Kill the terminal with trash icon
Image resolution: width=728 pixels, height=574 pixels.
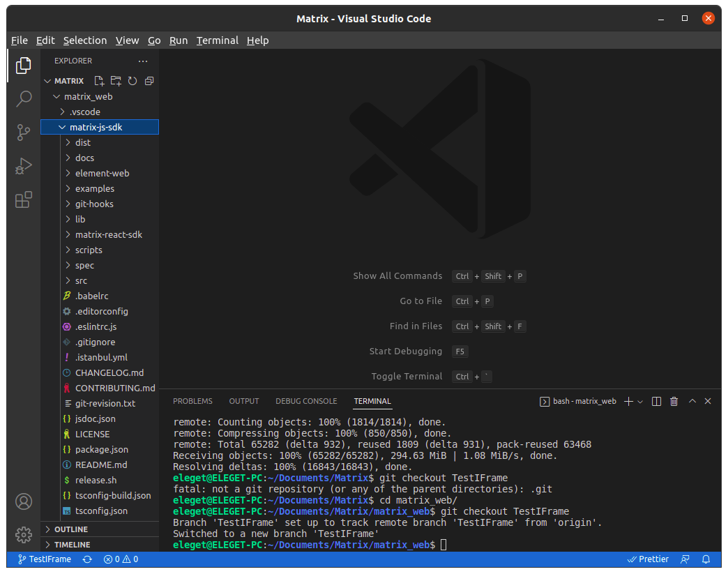(x=674, y=401)
